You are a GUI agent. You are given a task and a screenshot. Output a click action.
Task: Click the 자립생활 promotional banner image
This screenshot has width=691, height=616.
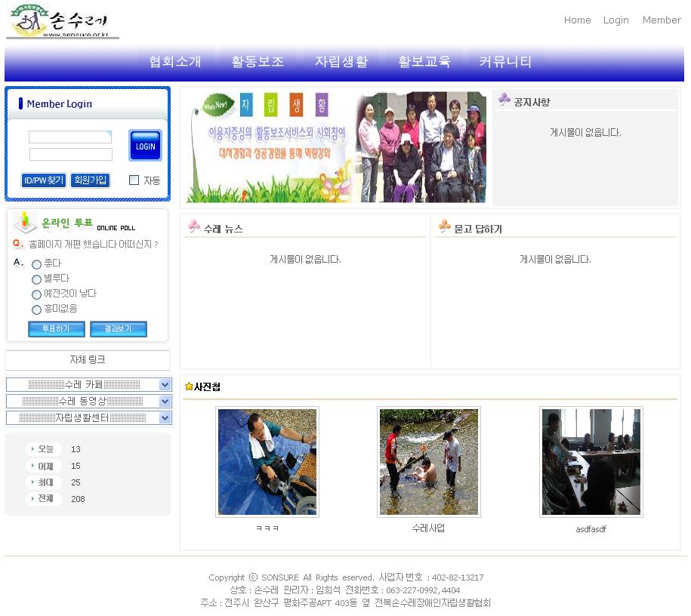click(336, 147)
